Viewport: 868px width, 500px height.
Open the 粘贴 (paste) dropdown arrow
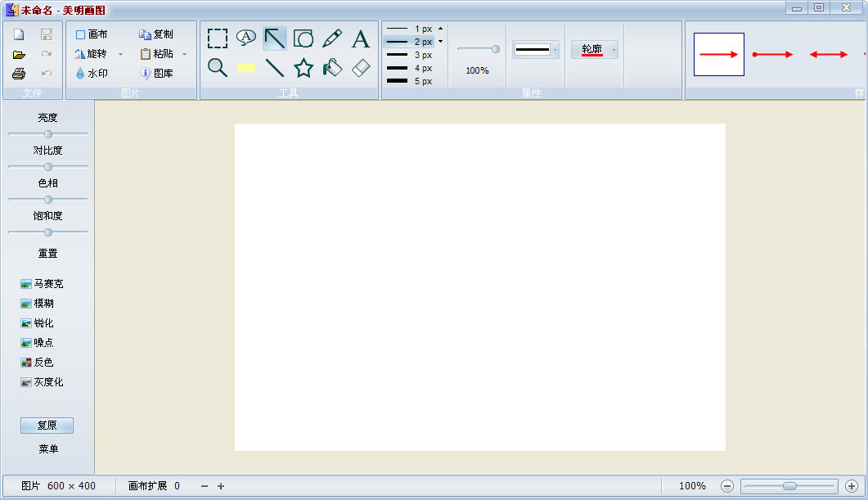(184, 55)
